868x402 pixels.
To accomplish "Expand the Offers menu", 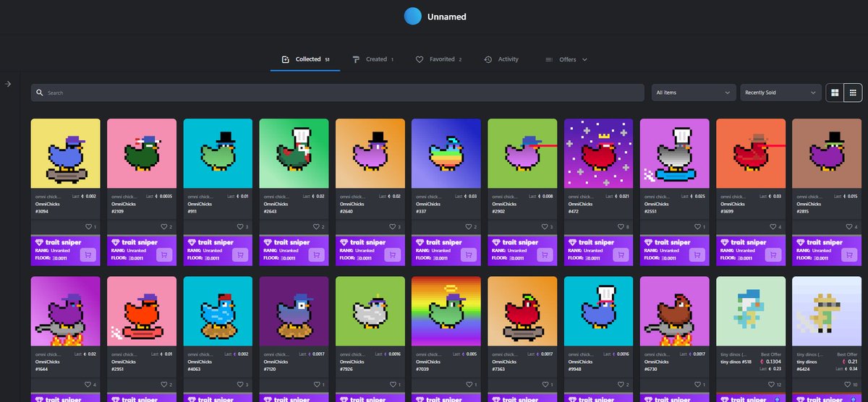I will 566,59.
